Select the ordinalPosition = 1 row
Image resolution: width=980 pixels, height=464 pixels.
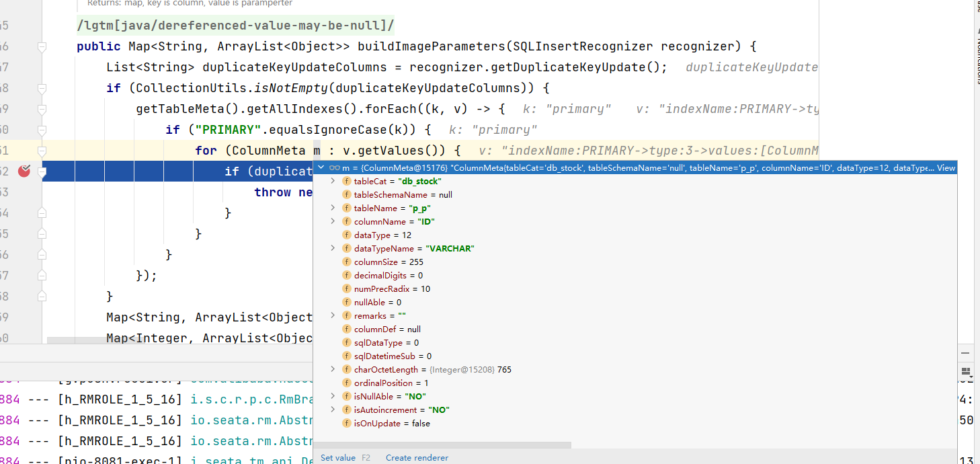point(635,383)
